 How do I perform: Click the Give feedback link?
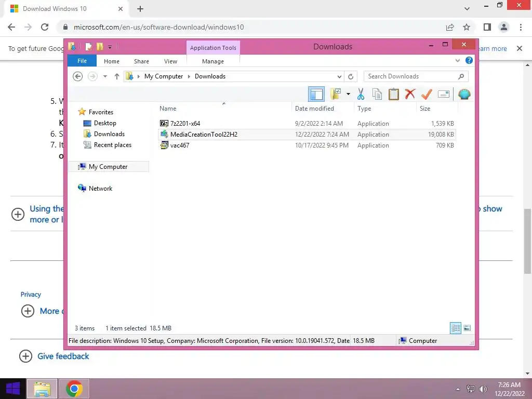[63, 356]
